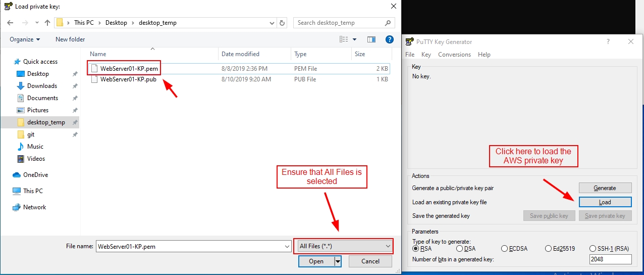
Task: Click This PC in address breadcrumb
Action: pyautogui.click(x=84, y=23)
